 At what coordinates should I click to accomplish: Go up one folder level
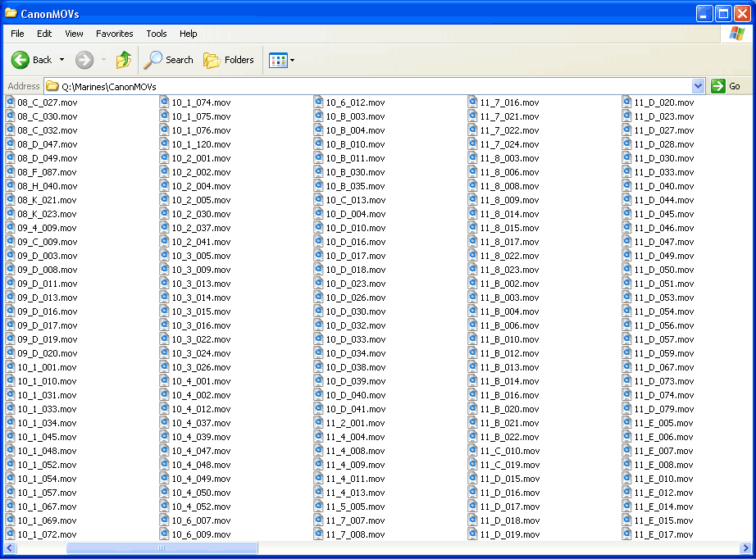click(x=124, y=60)
